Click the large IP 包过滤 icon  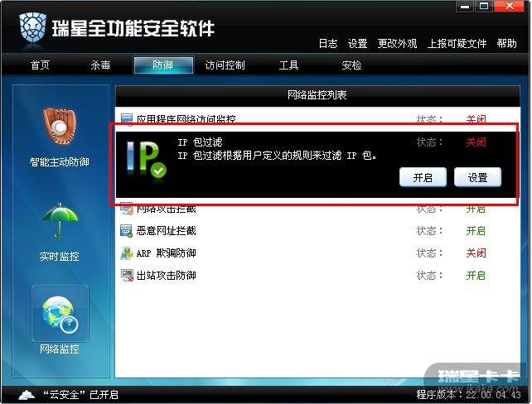click(x=146, y=161)
